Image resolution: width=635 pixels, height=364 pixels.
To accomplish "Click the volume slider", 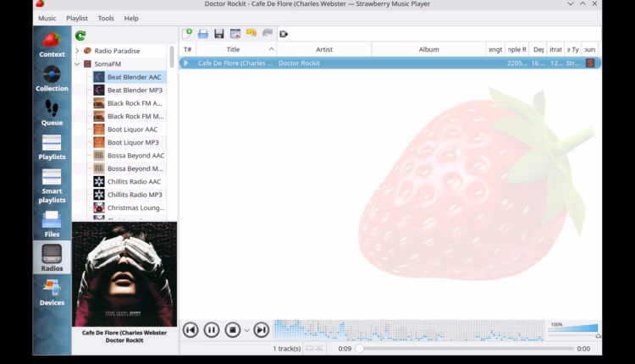I will coord(573,329).
